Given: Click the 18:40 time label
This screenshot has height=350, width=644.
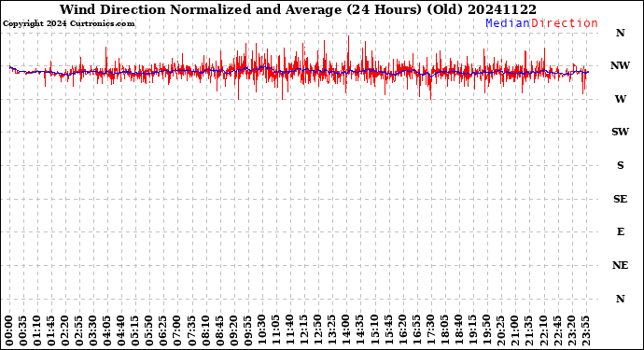Looking at the screenshot, I should (459, 331).
